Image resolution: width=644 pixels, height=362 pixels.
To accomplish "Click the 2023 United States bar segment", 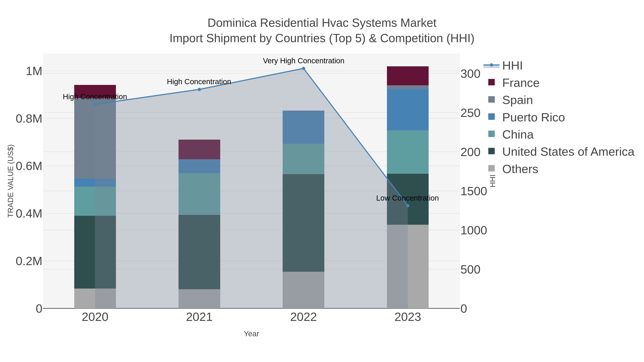I will [408, 199].
